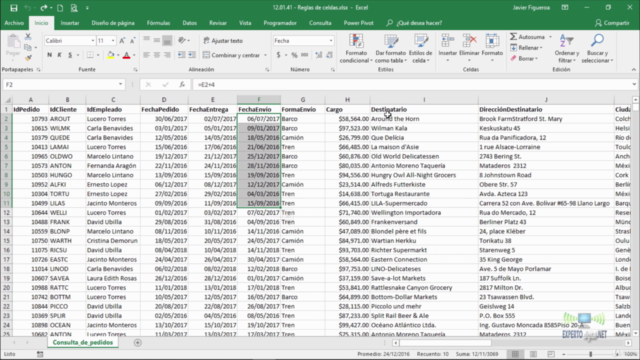Screen dimensions: 640x360
Task: Select column F header
Action: tap(259, 100)
